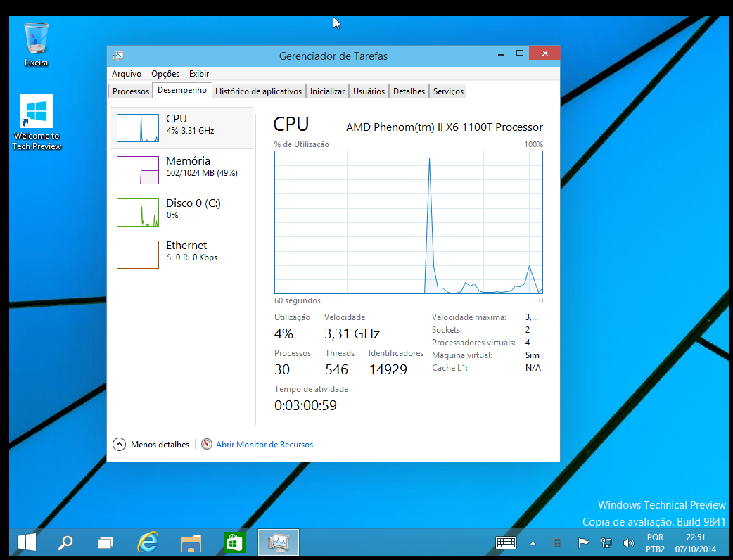
Task: Open the Lixeira recycle bin icon
Action: tap(36, 44)
